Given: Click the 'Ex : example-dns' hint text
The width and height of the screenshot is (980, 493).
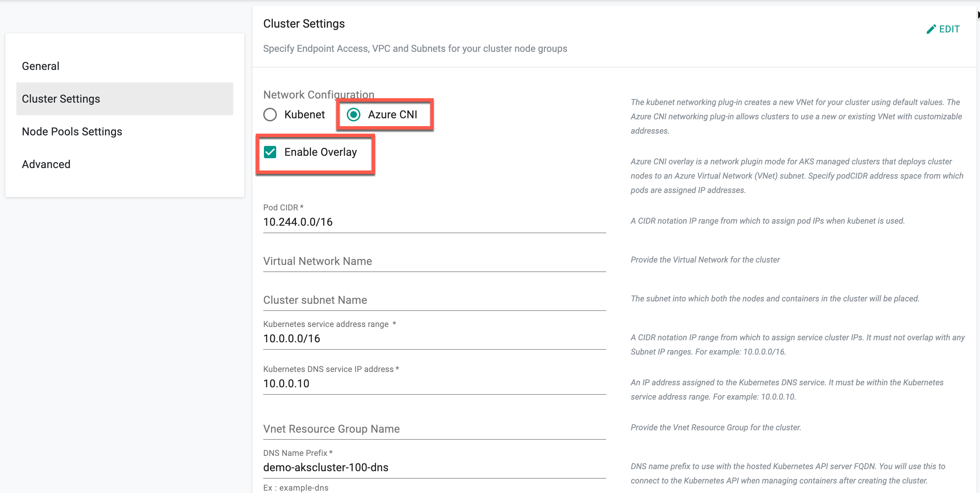Looking at the screenshot, I should pos(296,488).
